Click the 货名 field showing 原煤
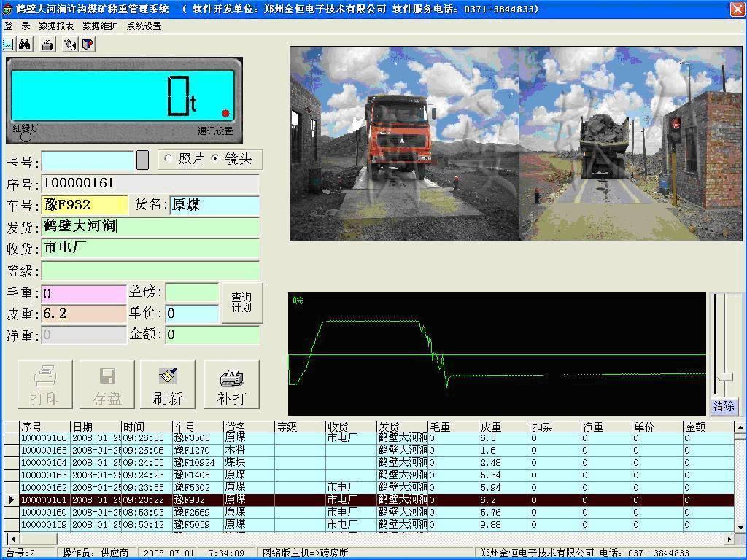The width and height of the screenshot is (747, 560). tap(215, 205)
